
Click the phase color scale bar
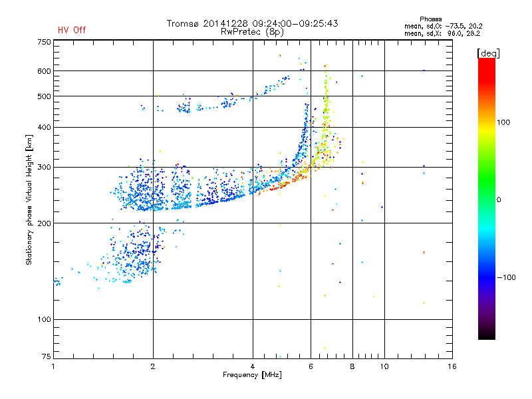click(487, 198)
